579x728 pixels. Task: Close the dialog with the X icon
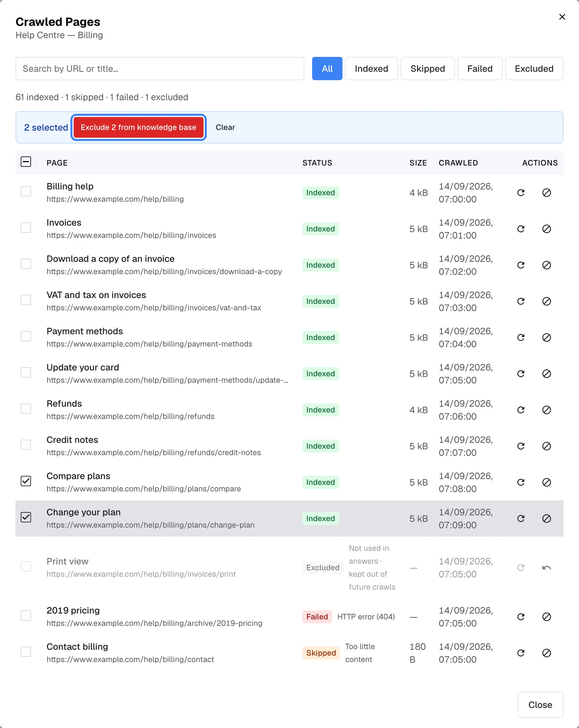[x=562, y=17]
